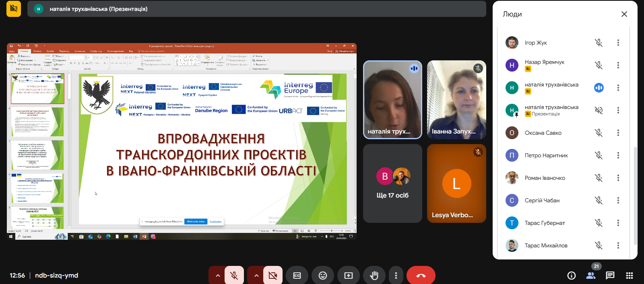Open the activities grid icon
This screenshot has width=644, height=284.
pyautogui.click(x=630, y=276)
